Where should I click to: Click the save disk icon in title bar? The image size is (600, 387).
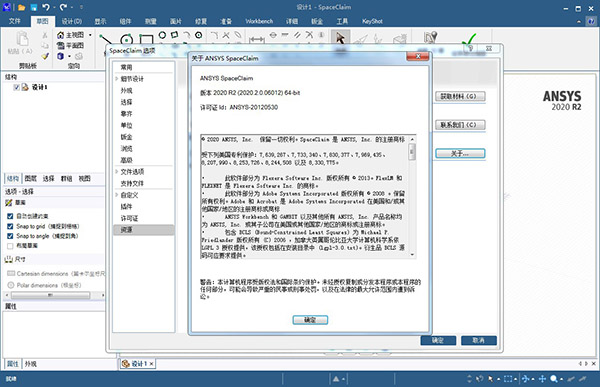point(34,7)
